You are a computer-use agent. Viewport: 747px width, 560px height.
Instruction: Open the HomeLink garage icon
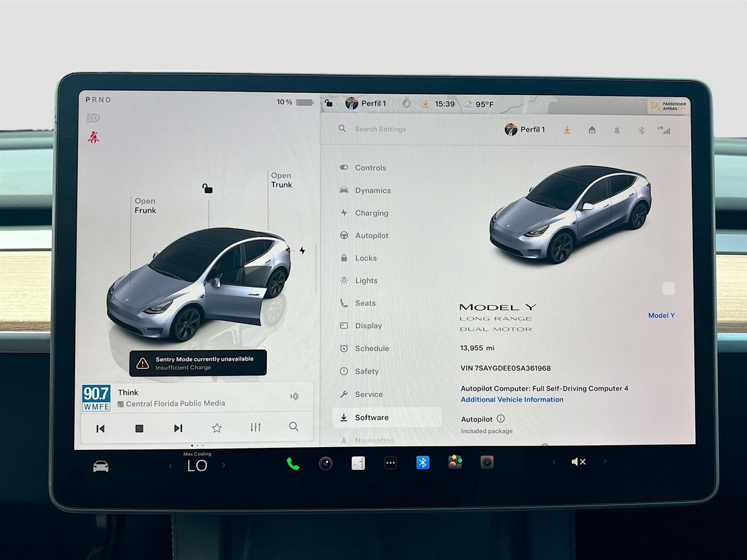click(x=592, y=130)
